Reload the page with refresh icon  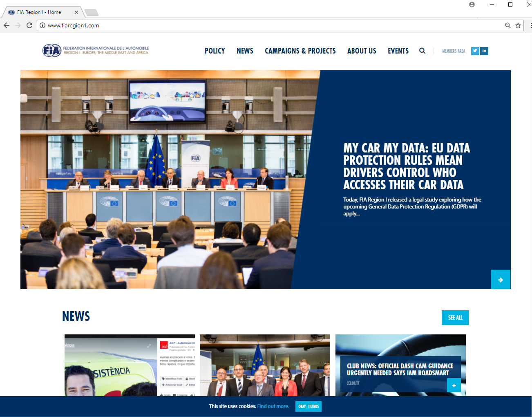point(29,25)
